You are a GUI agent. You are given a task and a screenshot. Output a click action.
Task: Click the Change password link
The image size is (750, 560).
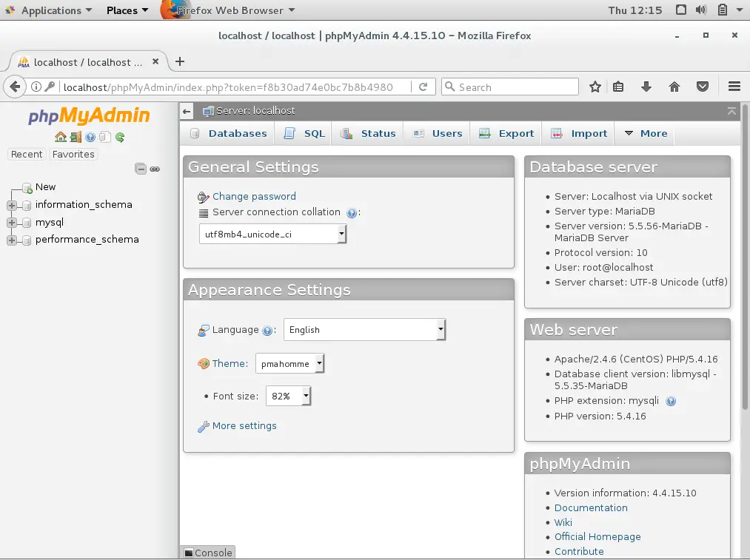click(254, 196)
